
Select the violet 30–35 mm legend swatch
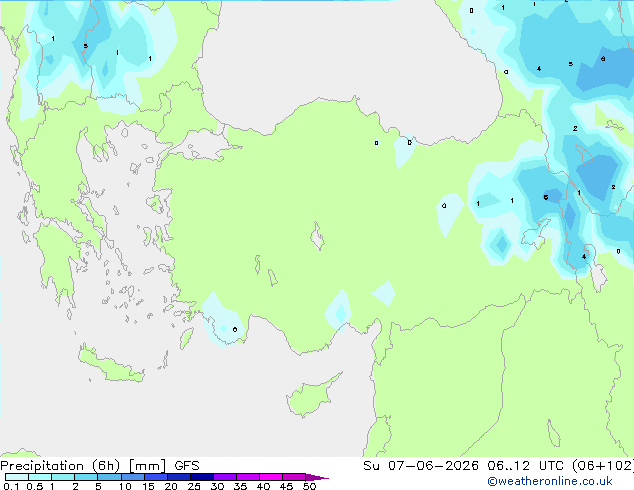(x=224, y=477)
